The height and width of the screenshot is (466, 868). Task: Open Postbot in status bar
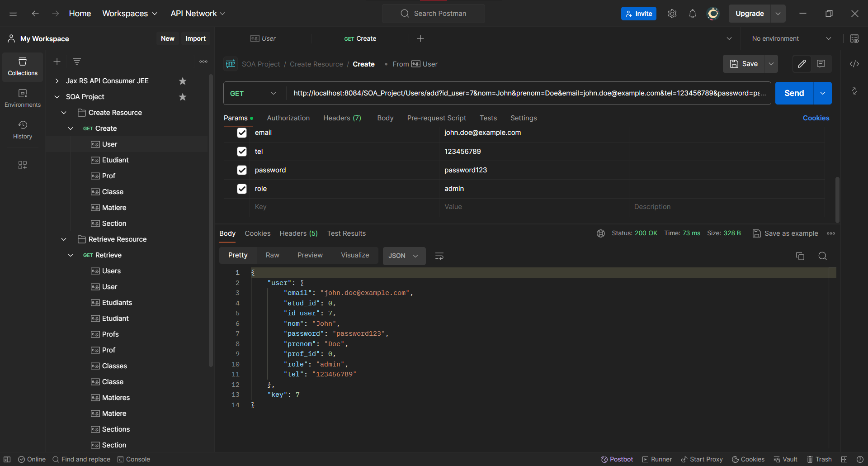tap(617, 459)
